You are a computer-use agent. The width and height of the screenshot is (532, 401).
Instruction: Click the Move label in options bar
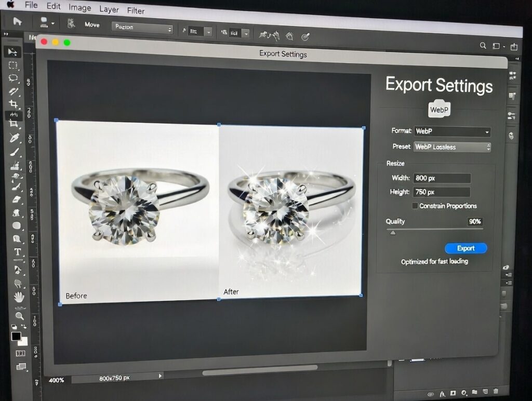click(91, 24)
